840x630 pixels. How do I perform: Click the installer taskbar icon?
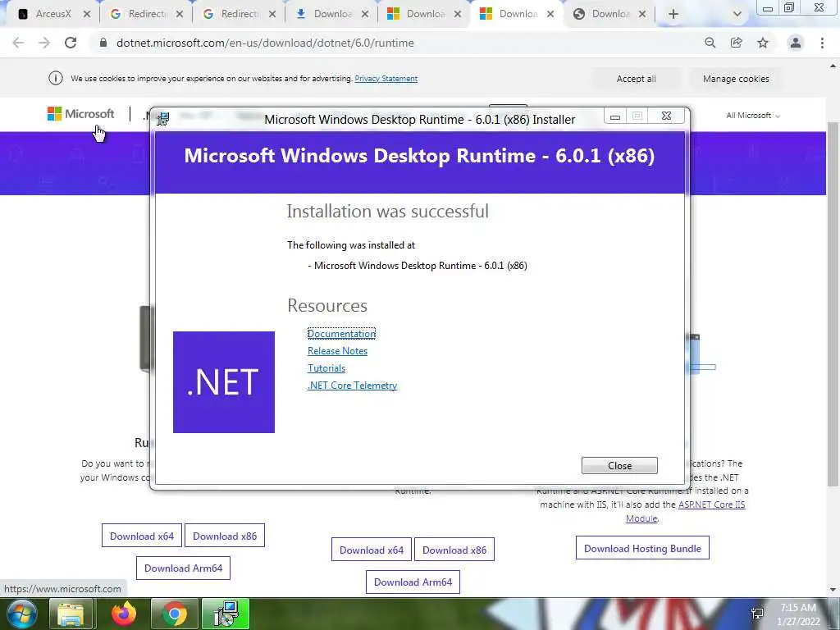(x=226, y=614)
